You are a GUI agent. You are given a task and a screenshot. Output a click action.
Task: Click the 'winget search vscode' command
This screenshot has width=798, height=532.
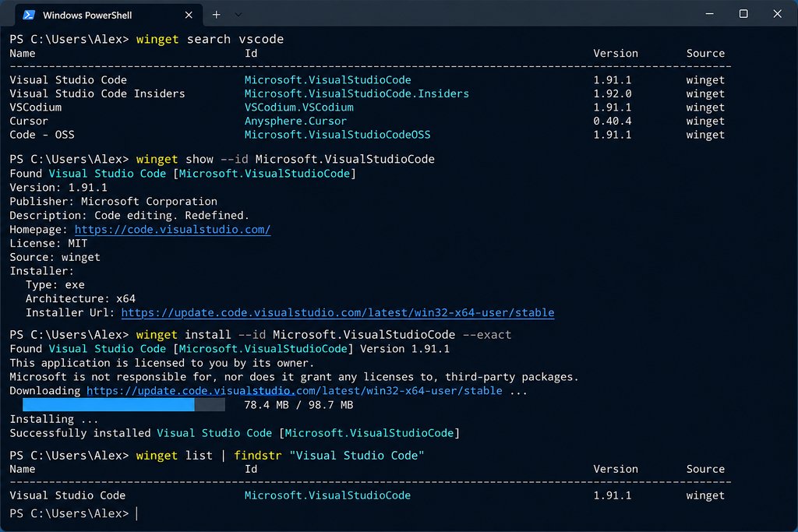pos(210,39)
